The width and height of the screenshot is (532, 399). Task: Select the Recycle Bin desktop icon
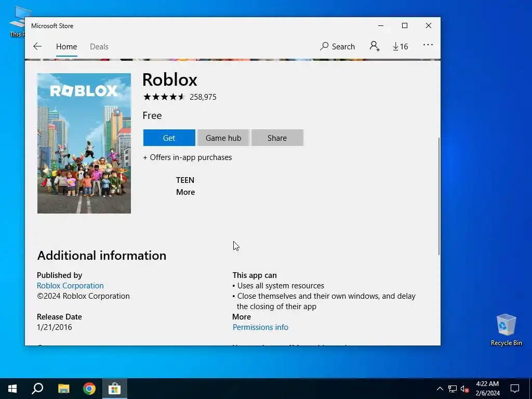pos(506,330)
